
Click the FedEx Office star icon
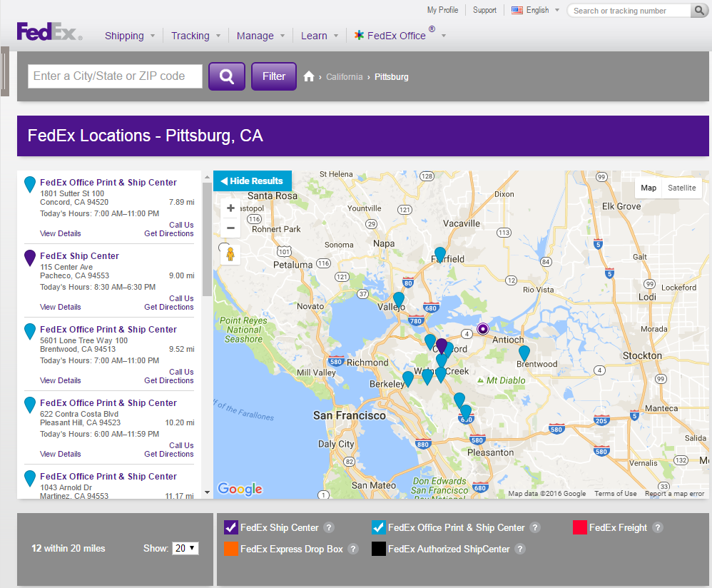coord(359,36)
